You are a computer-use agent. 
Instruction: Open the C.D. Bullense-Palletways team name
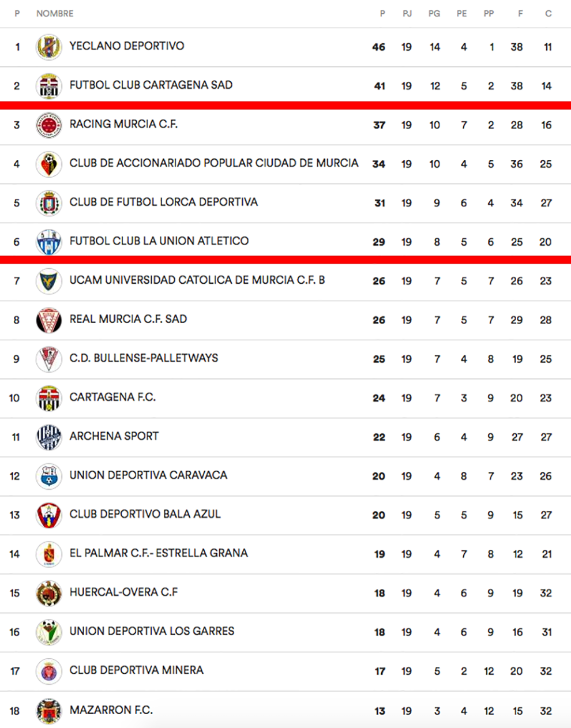[x=144, y=358]
